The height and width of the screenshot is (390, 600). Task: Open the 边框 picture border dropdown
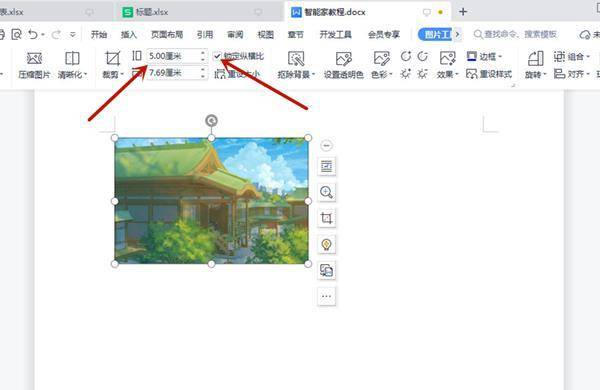[x=484, y=57]
